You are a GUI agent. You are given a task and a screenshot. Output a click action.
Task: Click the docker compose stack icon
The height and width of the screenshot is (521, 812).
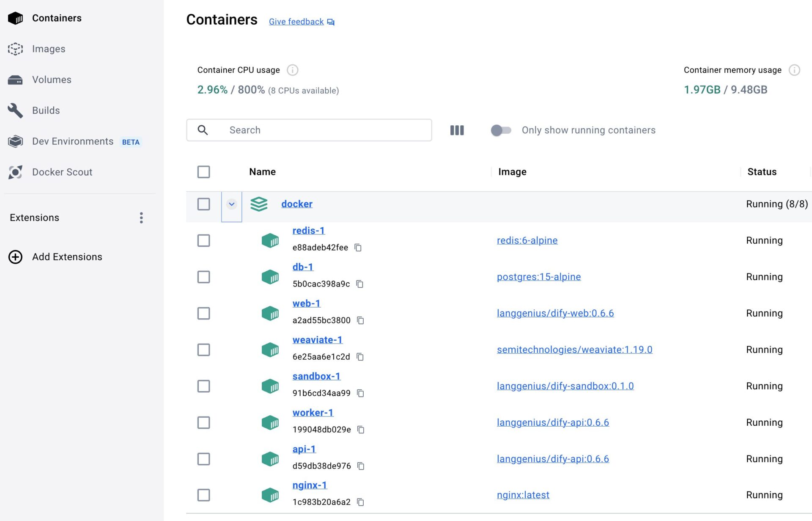coord(259,204)
